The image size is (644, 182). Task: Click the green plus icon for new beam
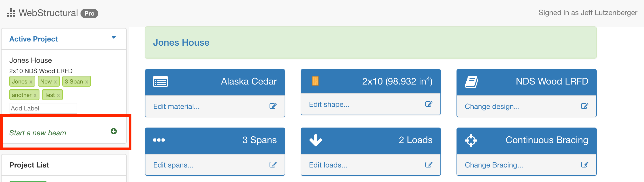(x=113, y=131)
